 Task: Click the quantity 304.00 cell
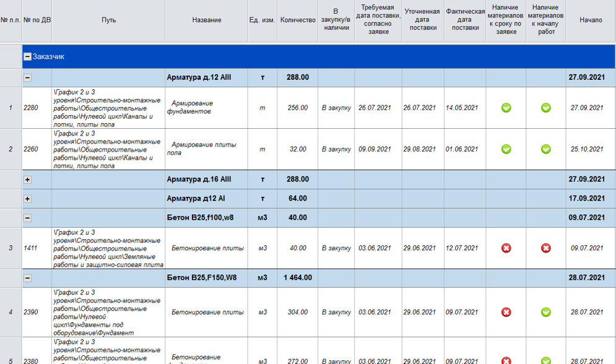point(298,312)
